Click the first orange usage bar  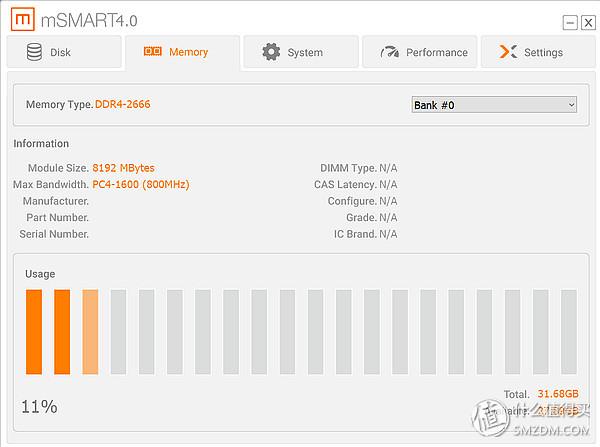(34, 332)
